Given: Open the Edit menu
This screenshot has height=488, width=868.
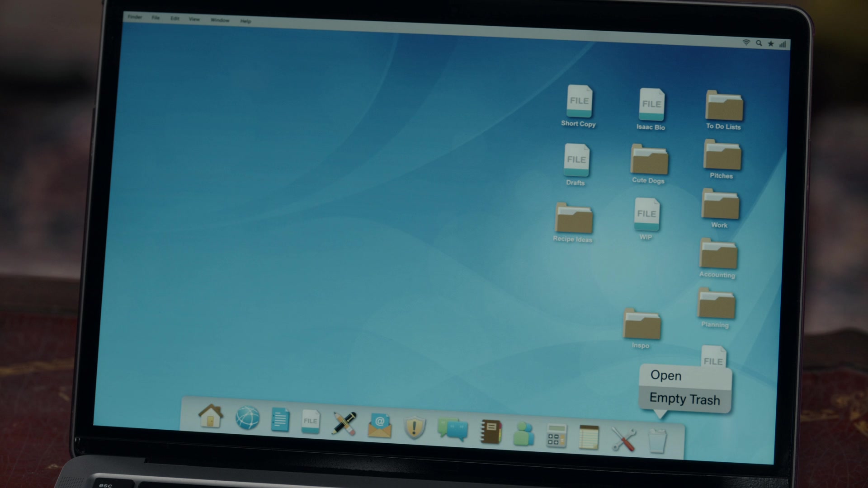Looking at the screenshot, I should tap(175, 19).
